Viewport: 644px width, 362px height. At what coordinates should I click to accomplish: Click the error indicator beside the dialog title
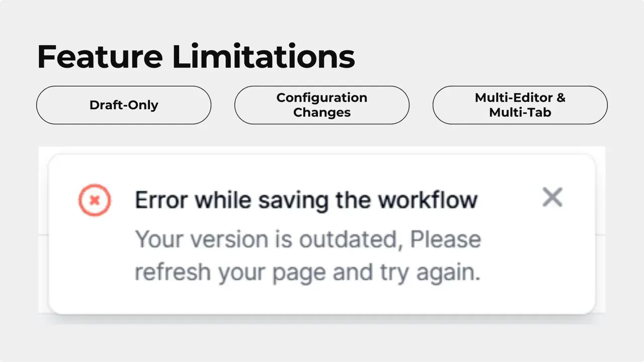[95, 200]
